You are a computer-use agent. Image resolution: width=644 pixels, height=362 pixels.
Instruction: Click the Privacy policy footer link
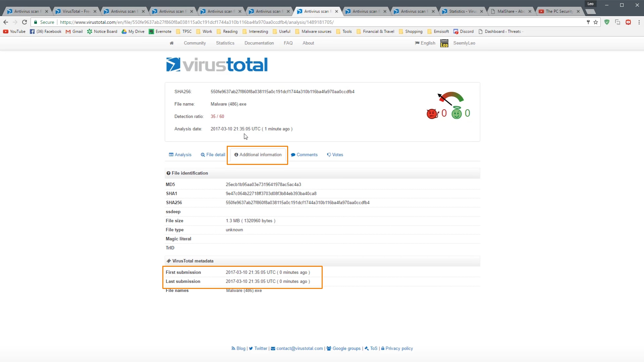coord(399,349)
